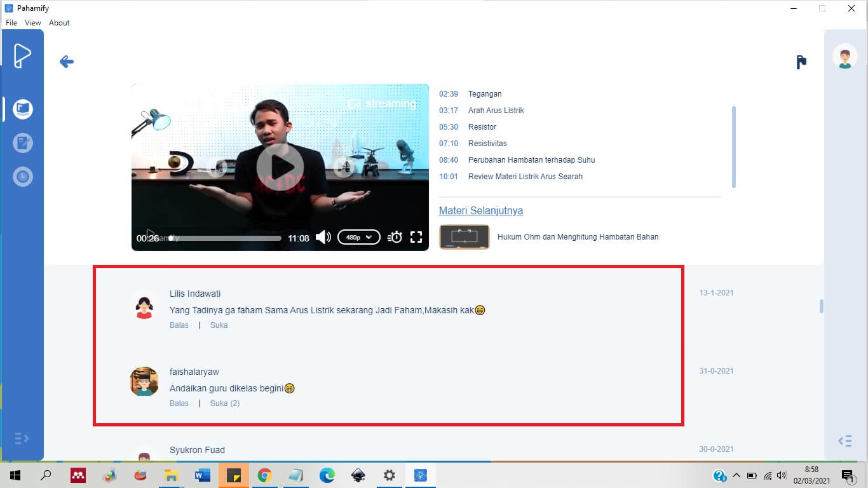Image resolution: width=868 pixels, height=488 pixels.
Task: Expand the left sidebar menu
Action: click(x=22, y=438)
